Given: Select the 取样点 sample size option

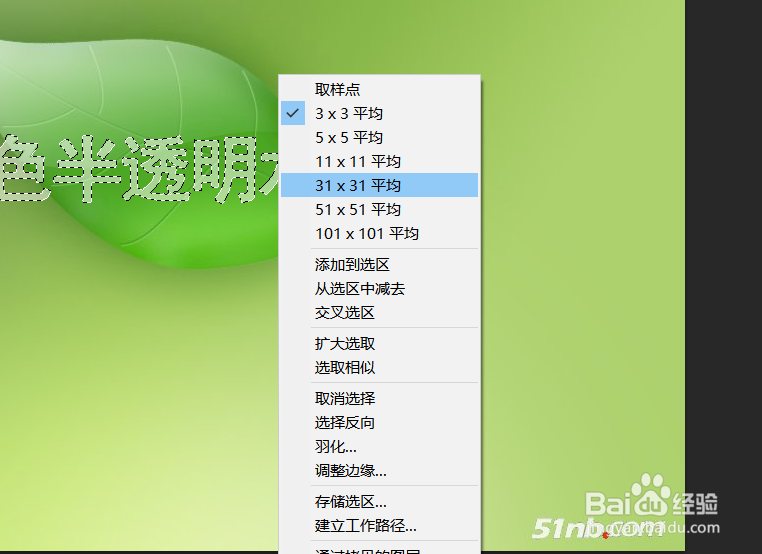Looking at the screenshot, I should coord(380,89).
